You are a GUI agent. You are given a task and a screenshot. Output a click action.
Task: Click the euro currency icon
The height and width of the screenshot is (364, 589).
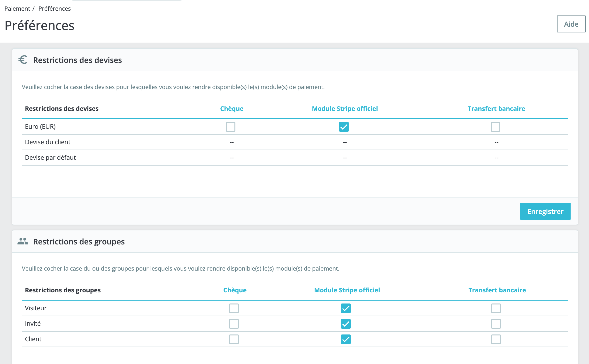tap(23, 60)
